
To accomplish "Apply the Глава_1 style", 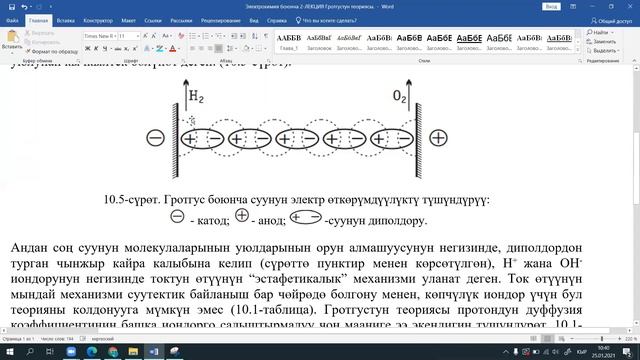I will [289, 41].
